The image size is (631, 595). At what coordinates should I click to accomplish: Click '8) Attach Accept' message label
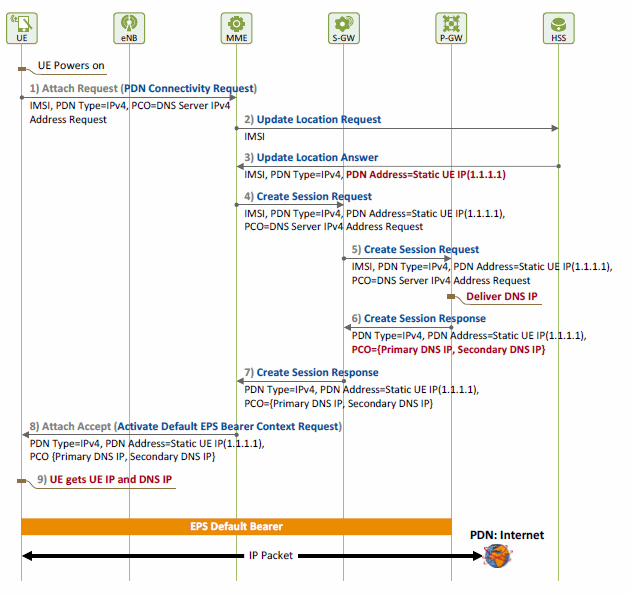[x=186, y=426]
